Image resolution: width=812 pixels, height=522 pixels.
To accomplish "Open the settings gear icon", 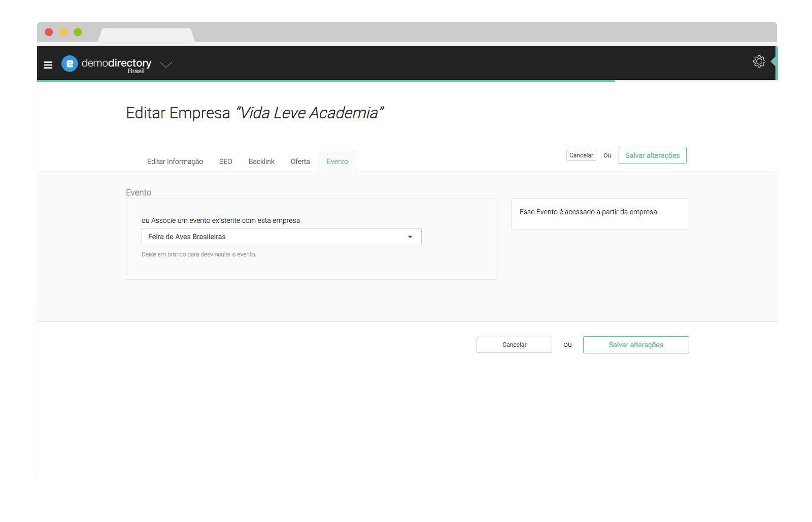I will (x=759, y=61).
